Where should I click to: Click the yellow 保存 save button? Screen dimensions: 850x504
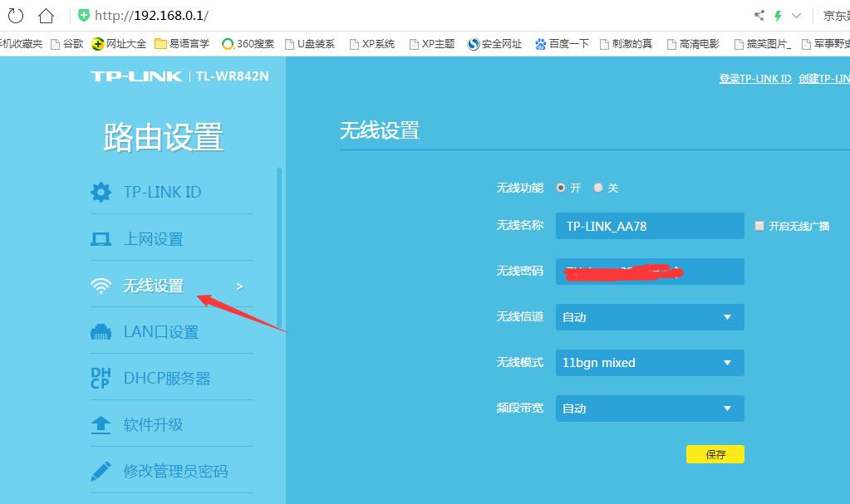click(715, 454)
